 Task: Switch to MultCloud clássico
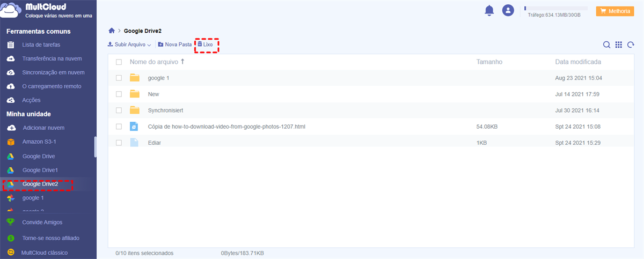[45, 253]
